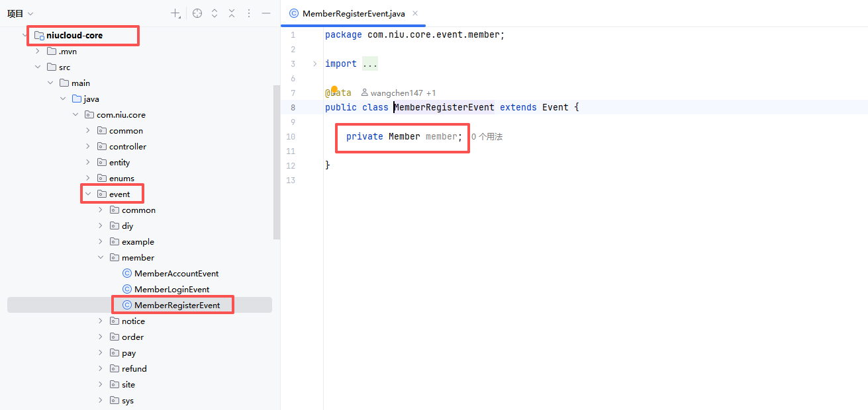
Task: Click the 0 个用法 usages hint
Action: point(487,137)
